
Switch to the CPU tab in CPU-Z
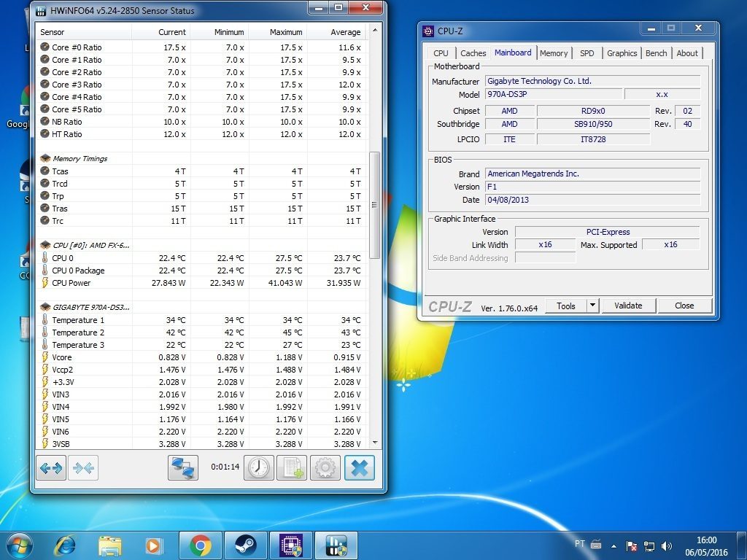click(x=441, y=53)
